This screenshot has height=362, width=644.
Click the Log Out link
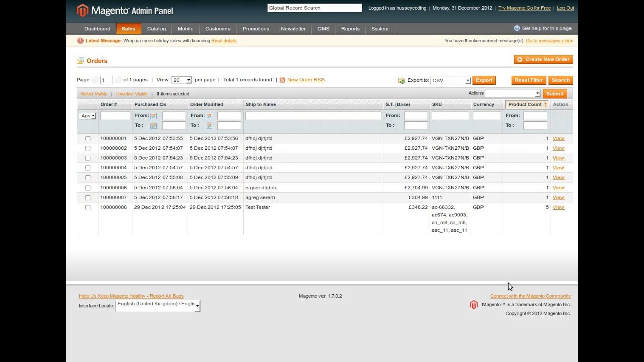click(566, 8)
